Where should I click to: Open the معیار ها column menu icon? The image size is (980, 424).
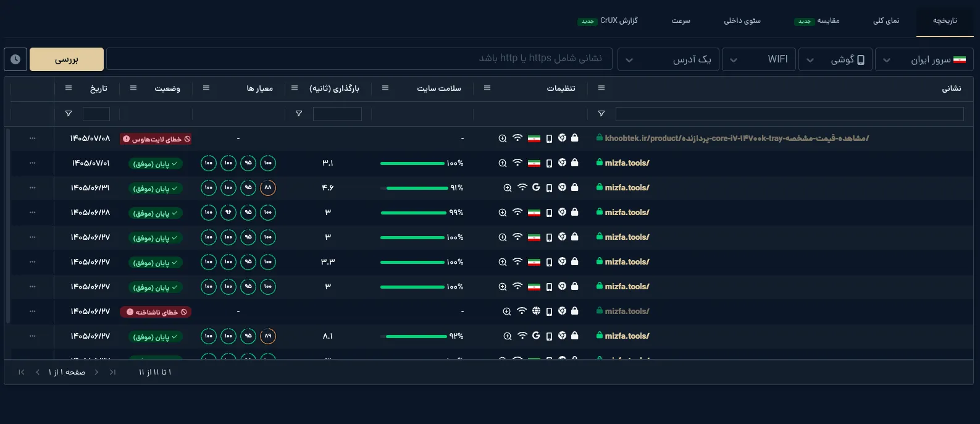tap(206, 88)
